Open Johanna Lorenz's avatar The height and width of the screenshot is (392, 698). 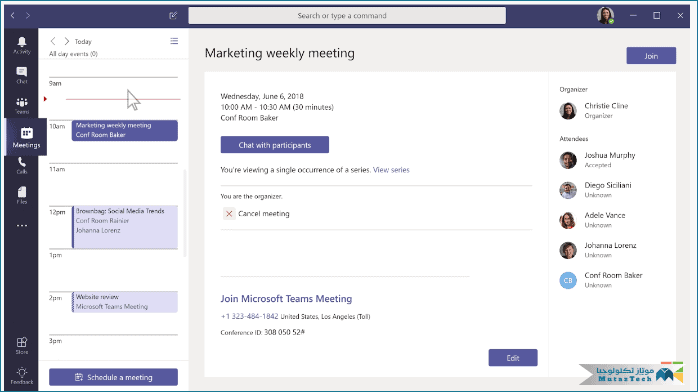(x=568, y=250)
